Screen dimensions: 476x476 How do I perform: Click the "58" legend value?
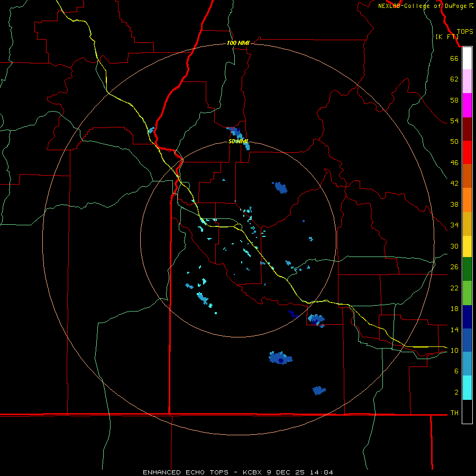(454, 100)
